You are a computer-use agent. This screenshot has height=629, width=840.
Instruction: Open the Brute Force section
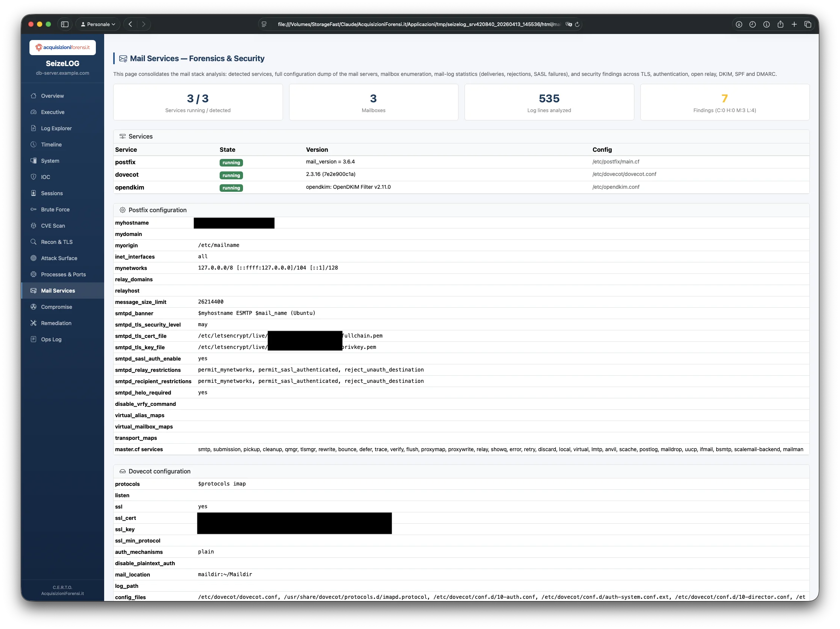[55, 209]
